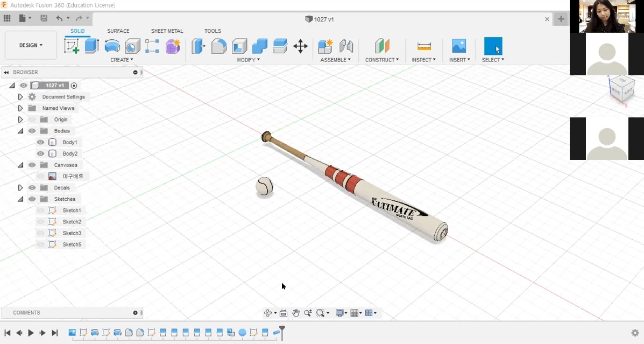The width and height of the screenshot is (644, 344).
Task: Toggle visibility of Canvases folder
Action: 32,165
